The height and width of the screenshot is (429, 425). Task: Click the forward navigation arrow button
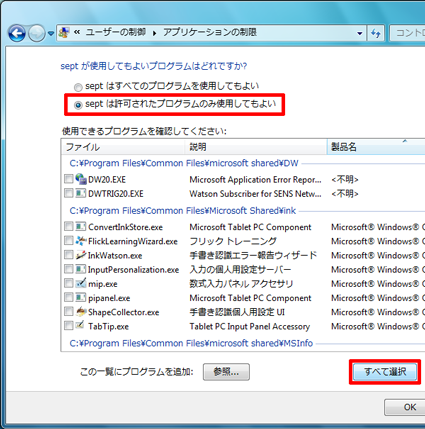37,33
